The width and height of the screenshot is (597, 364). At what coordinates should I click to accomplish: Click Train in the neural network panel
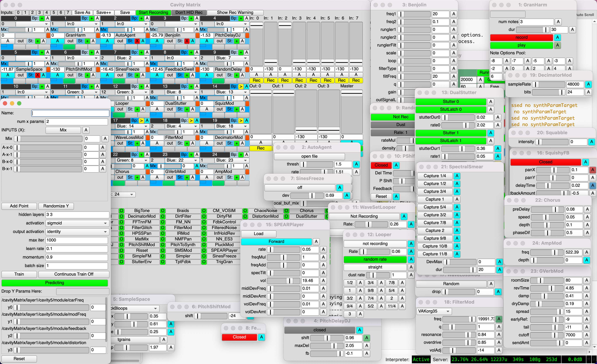pyautogui.click(x=19, y=274)
